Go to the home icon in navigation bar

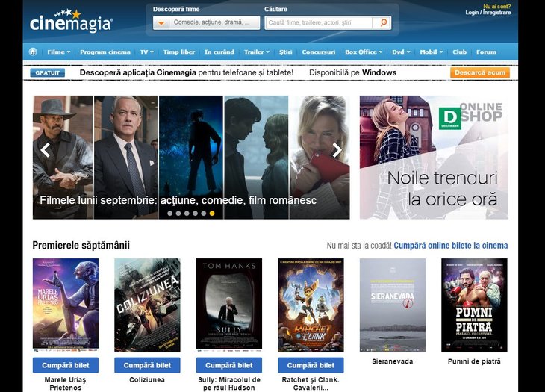(x=33, y=52)
